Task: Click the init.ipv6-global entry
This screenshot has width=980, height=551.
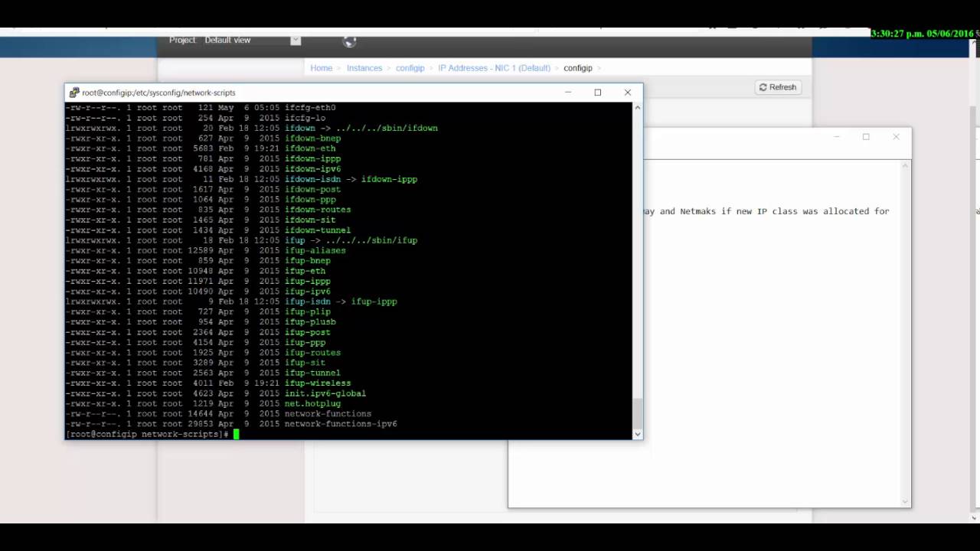Action: [x=325, y=393]
